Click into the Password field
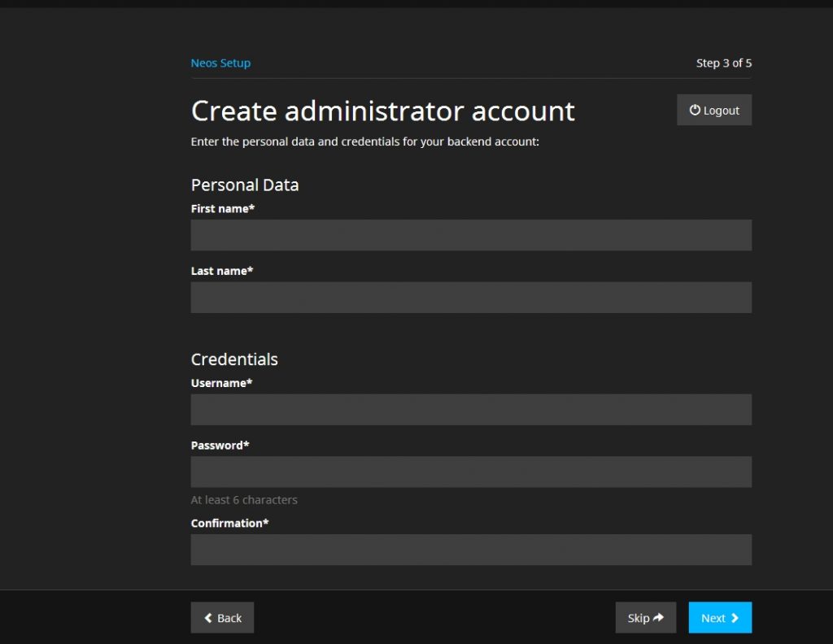Image resolution: width=833 pixels, height=644 pixels. (471, 472)
